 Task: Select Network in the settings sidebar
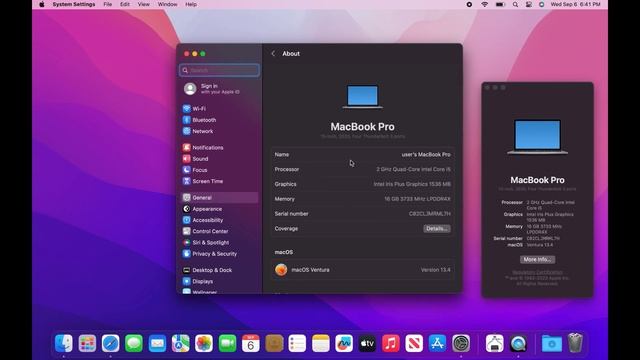[x=198, y=131]
